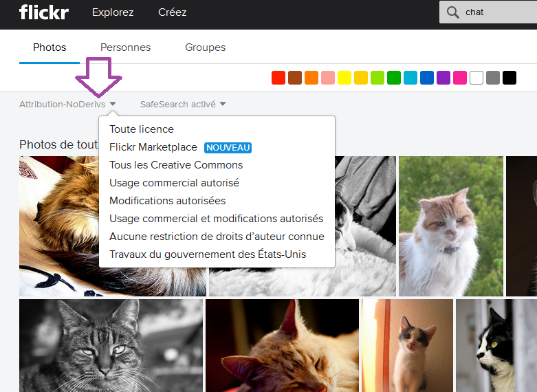
Task: Open the black and white tuxedo cat photo
Action: tap(496, 345)
